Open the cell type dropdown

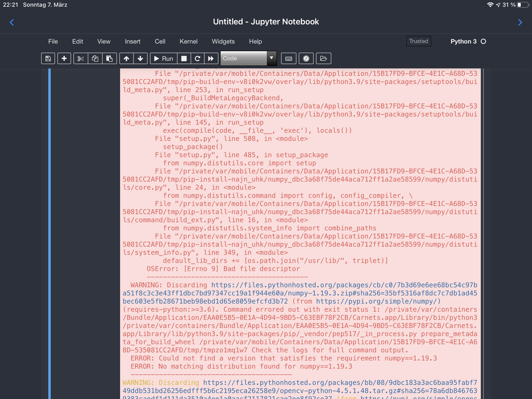tap(272, 58)
